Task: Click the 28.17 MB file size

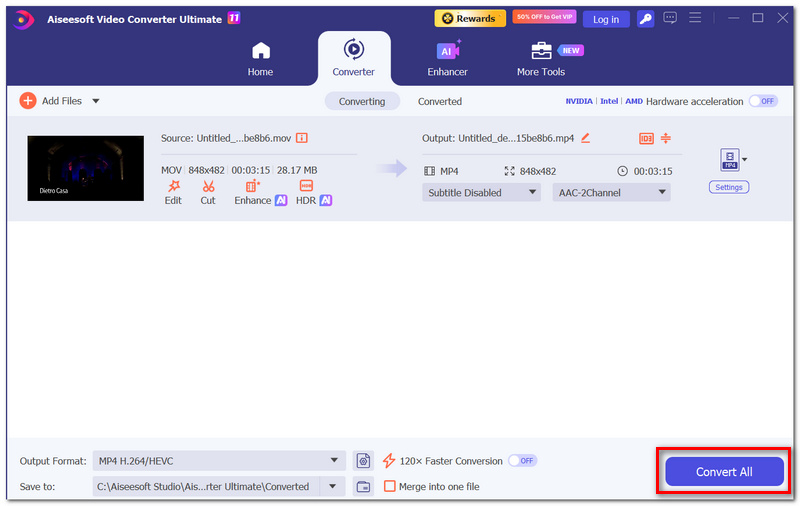Action: coord(297,170)
